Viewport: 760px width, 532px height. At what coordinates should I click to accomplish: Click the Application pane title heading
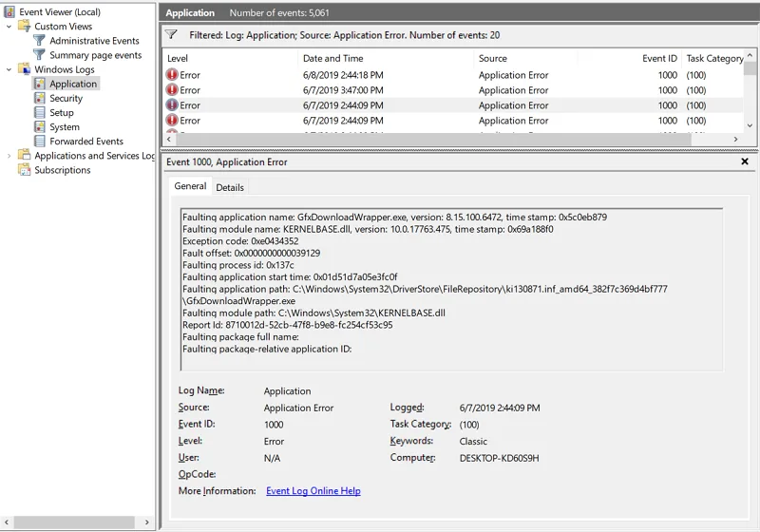tap(190, 12)
